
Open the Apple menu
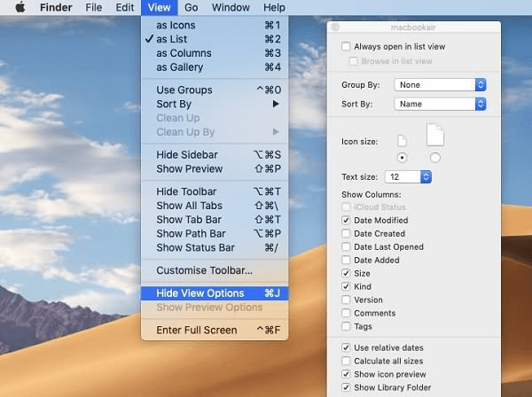(x=20, y=7)
